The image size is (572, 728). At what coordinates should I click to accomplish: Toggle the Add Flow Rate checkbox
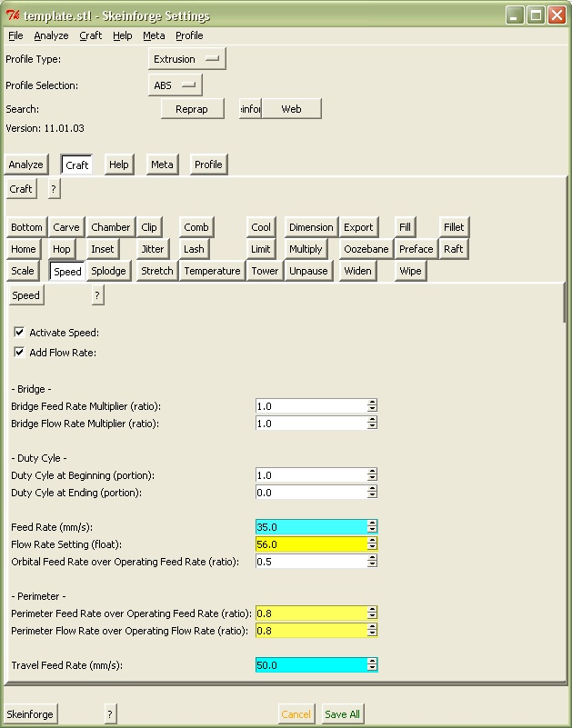point(20,353)
